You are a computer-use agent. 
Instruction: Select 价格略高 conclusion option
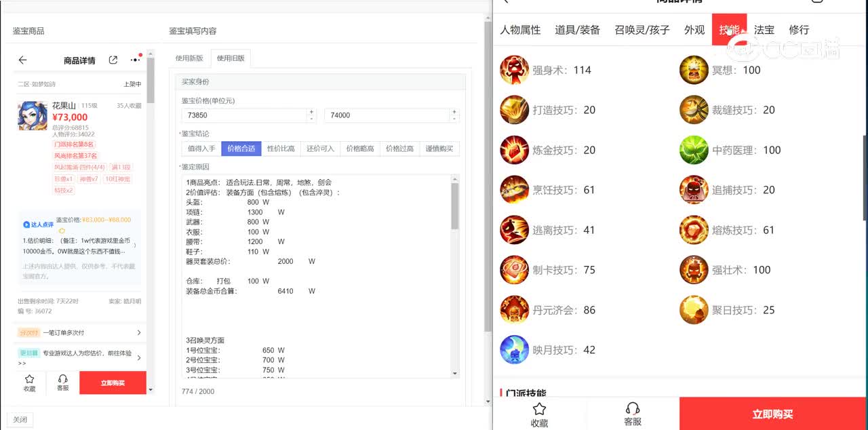tap(360, 149)
